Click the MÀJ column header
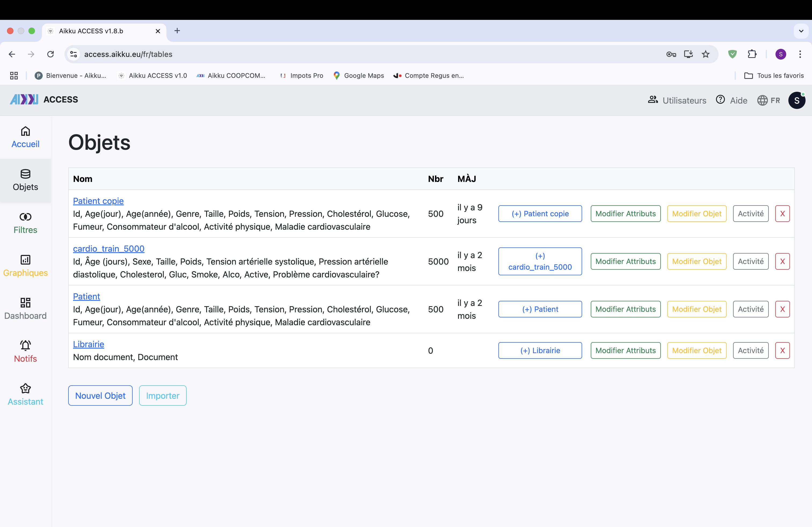This screenshot has height=527, width=812. coord(467,179)
